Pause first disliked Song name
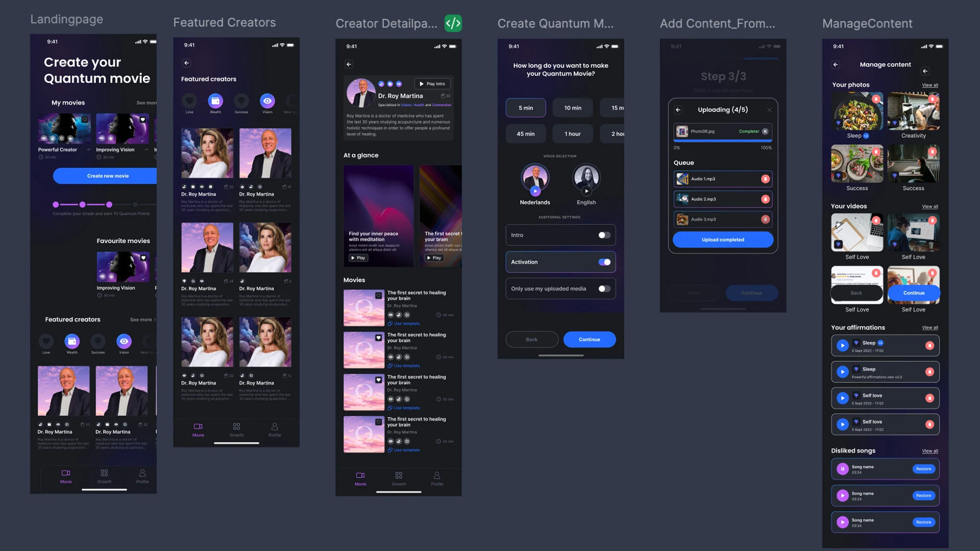Viewport: 980px width, 551px height. (x=843, y=469)
